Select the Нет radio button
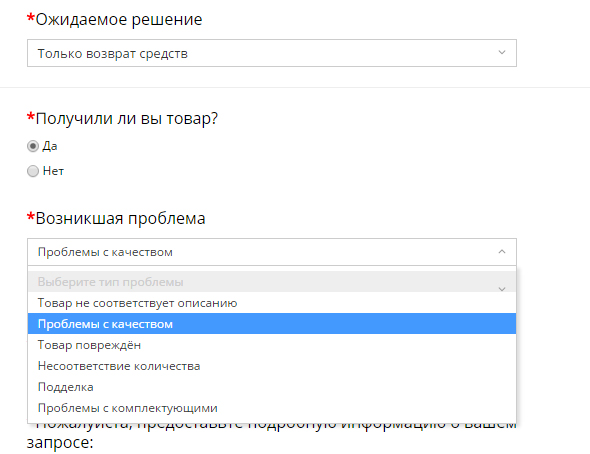This screenshot has height=454, width=590. click(x=33, y=171)
